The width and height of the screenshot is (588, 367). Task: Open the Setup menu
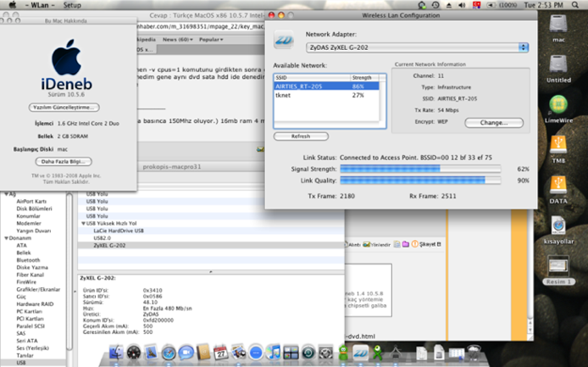pos(72,5)
